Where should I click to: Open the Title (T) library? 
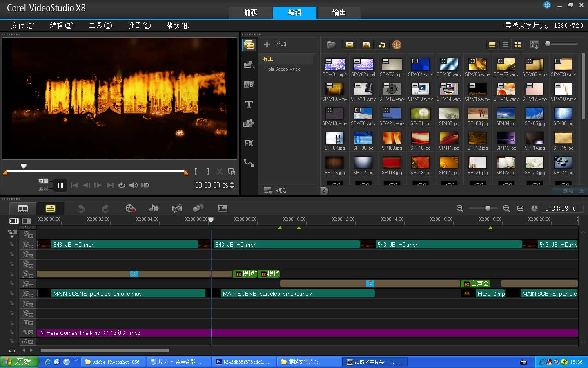point(249,104)
